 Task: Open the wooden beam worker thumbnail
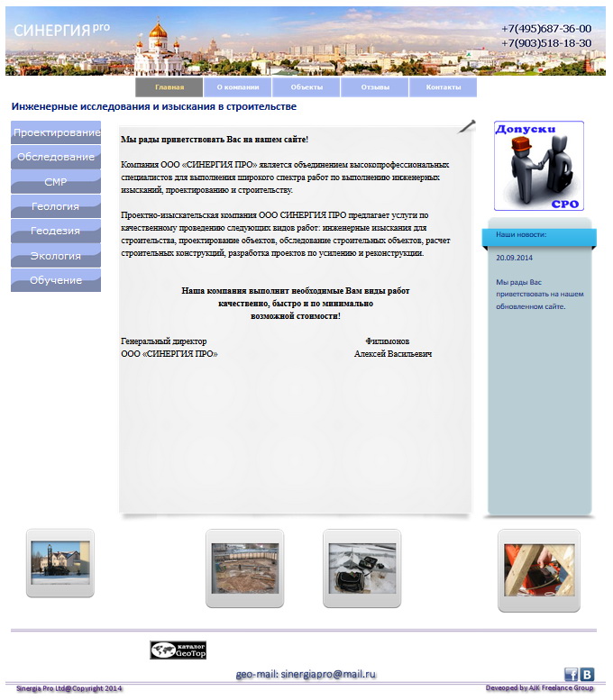click(539, 570)
